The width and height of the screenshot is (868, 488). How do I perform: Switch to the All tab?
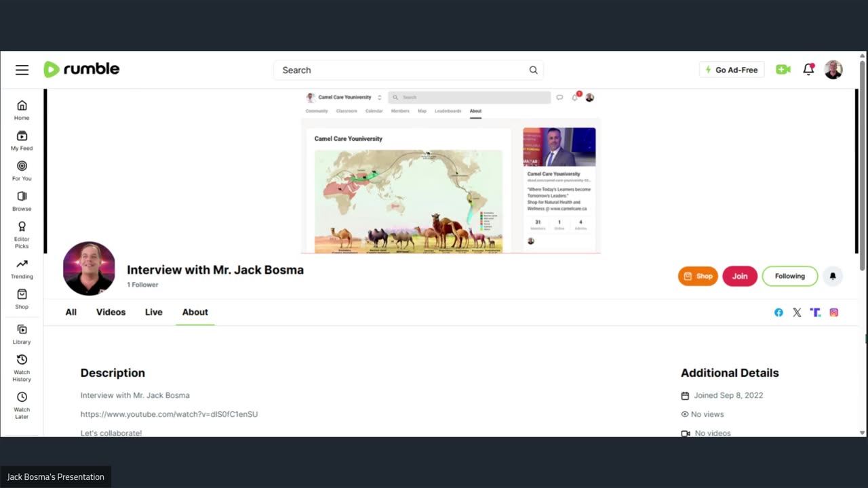tap(71, 312)
